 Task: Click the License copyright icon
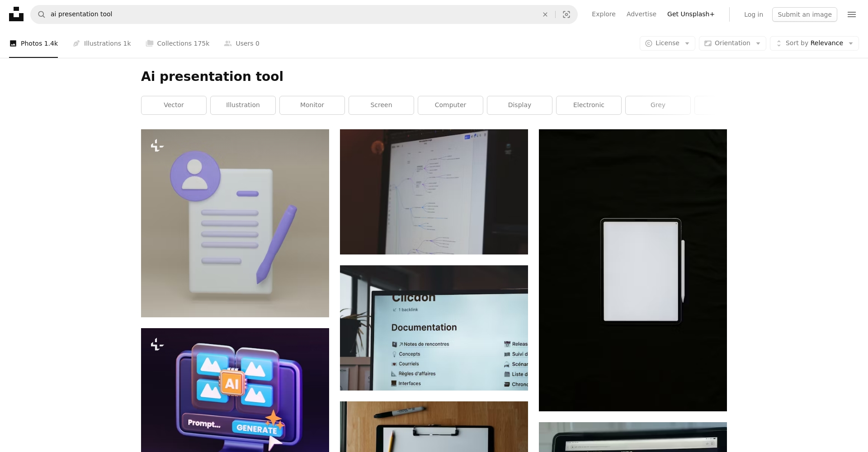click(649, 43)
